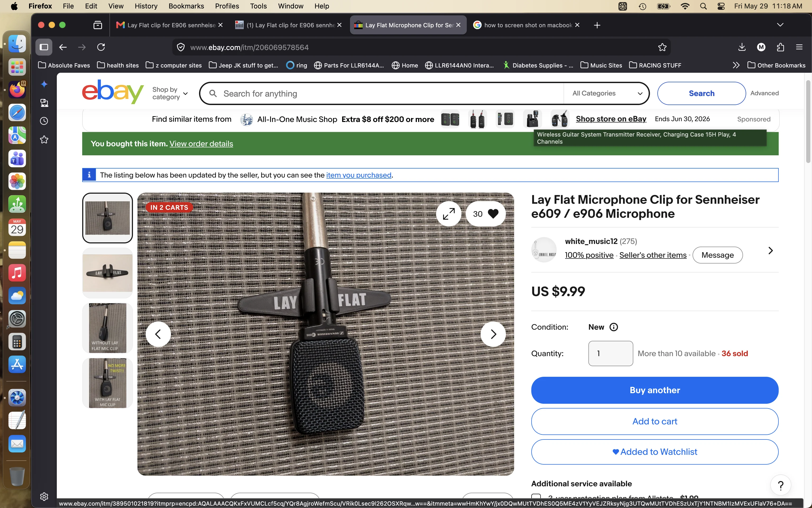Show next product image arrow
This screenshot has height=508, width=812.
(x=493, y=334)
